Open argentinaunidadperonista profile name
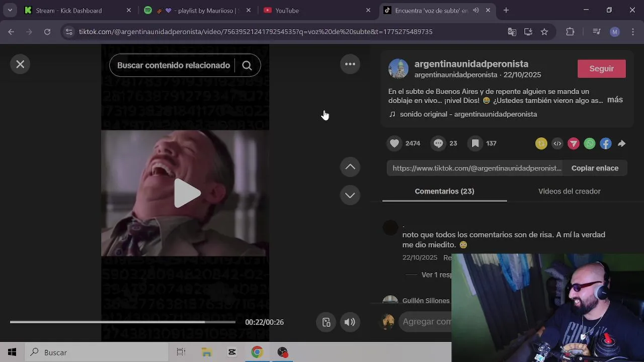The width and height of the screenshot is (644, 362). click(x=471, y=64)
